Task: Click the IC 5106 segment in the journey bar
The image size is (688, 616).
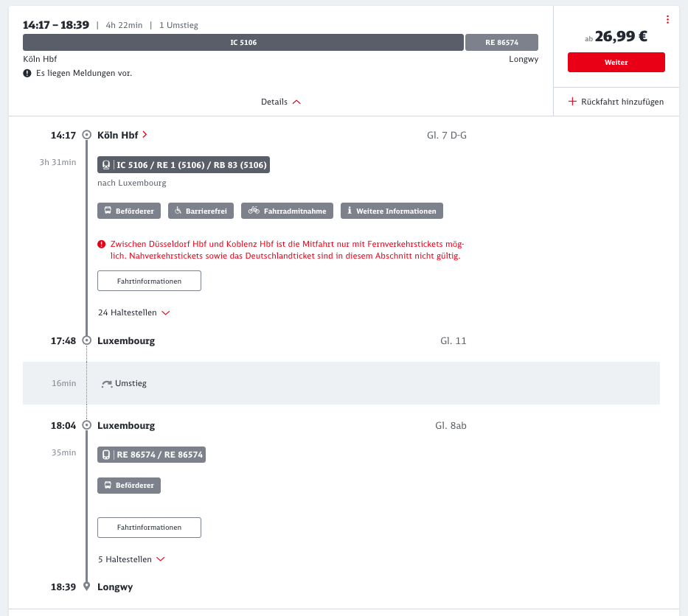Action: (243, 43)
